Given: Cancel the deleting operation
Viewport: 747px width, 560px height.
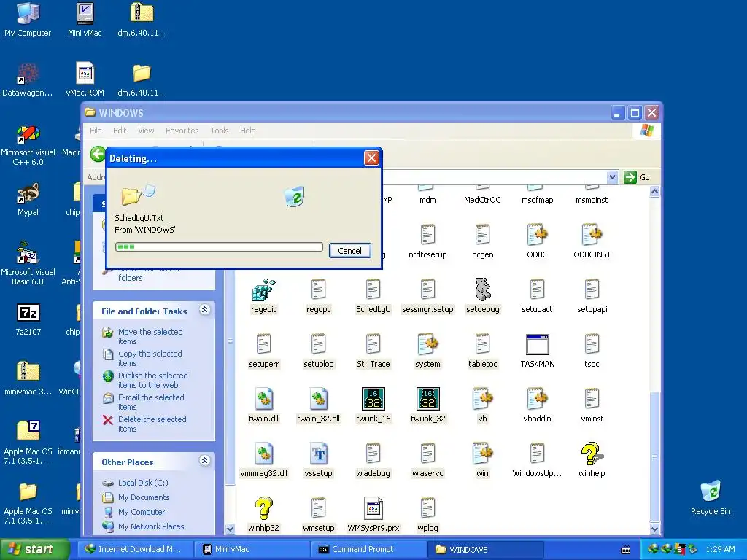Looking at the screenshot, I should 349,251.
